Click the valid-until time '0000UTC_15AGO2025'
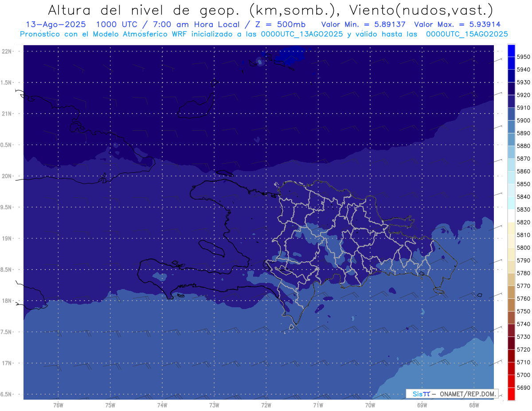The height and width of the screenshot is (411, 532). coord(467,34)
